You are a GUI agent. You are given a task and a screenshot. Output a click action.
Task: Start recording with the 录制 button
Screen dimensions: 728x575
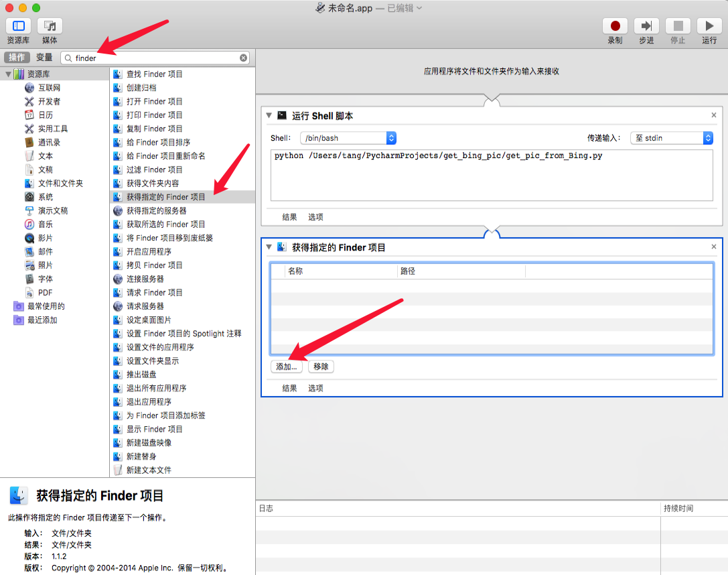pos(615,26)
